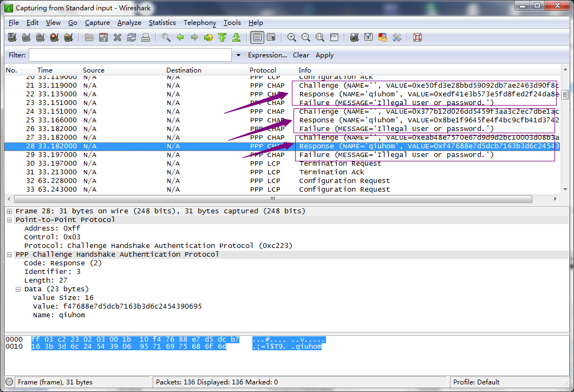Go to specific packet number icon
This screenshot has width=574, height=392.
208,37
